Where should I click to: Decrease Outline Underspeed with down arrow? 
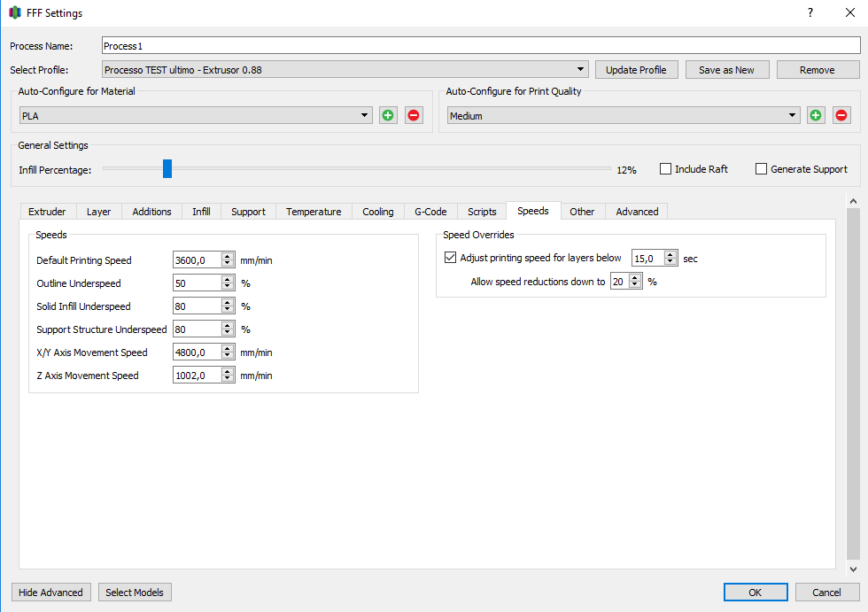(228, 287)
